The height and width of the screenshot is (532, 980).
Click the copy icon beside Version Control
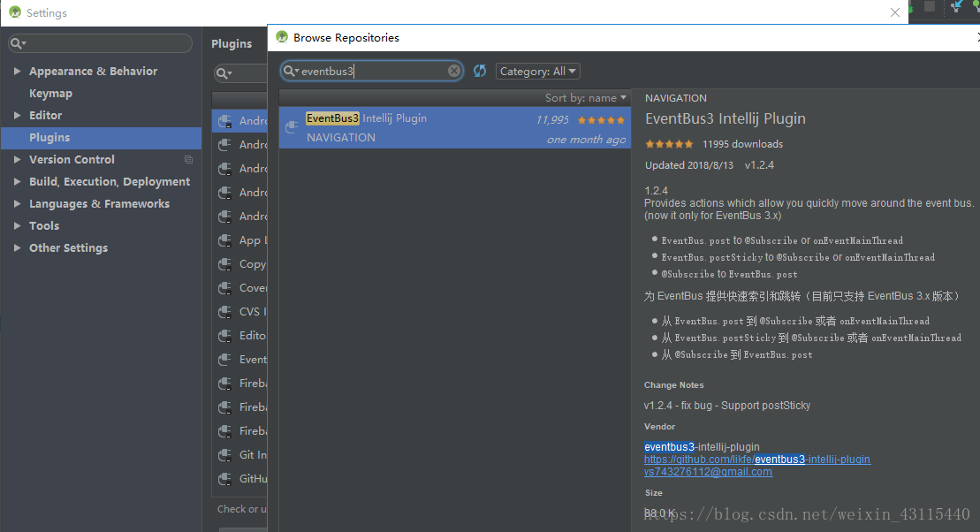tap(188, 160)
